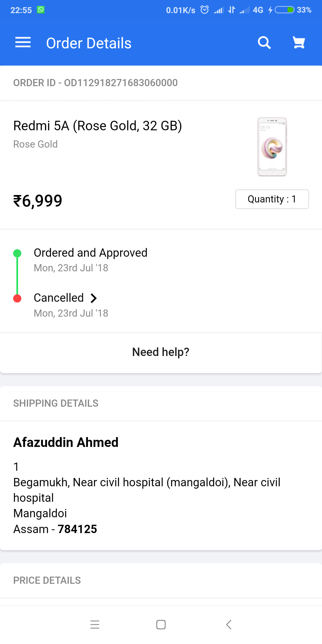Tap the search magnifier icon
The width and height of the screenshot is (322, 644).
pyautogui.click(x=264, y=43)
